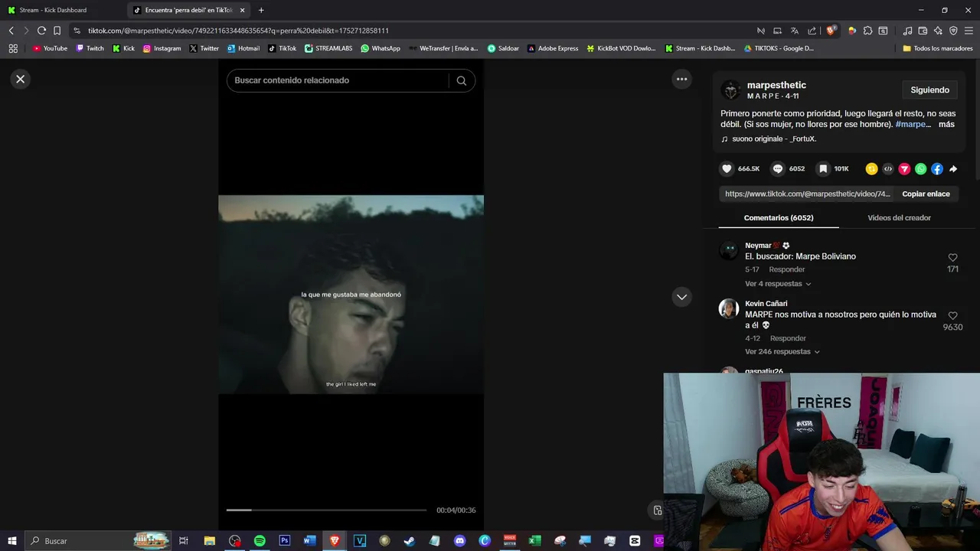The image size is (980, 551).
Task: Open media control music note icon
Action: [907, 31]
